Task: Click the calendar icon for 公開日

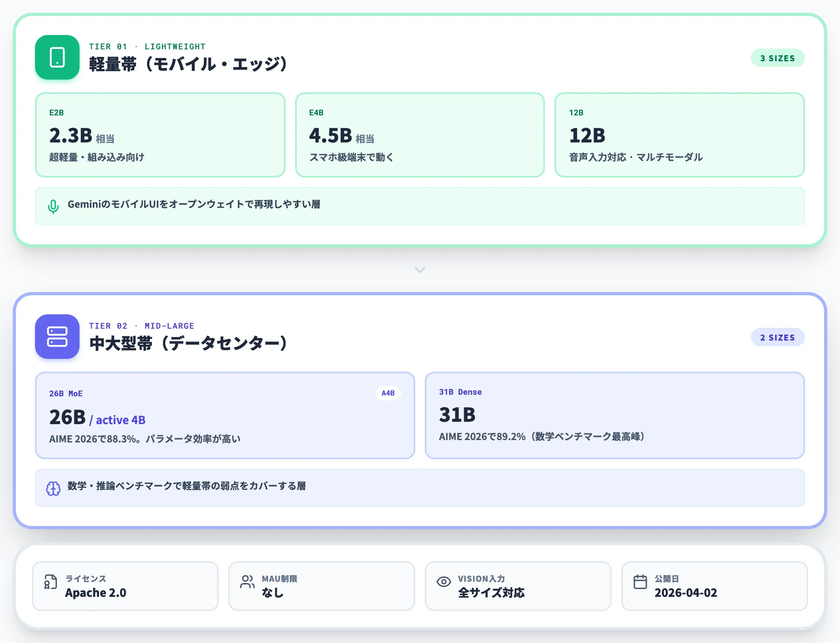Action: click(640, 582)
